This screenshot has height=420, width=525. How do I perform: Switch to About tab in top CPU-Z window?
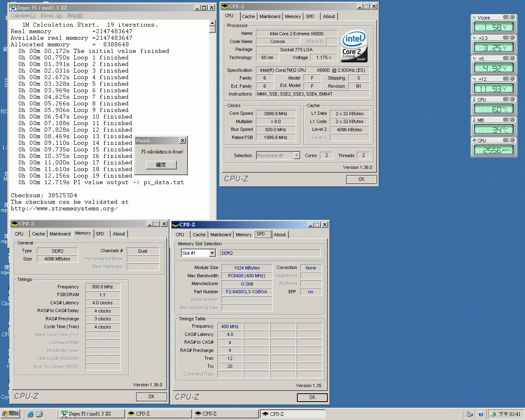[x=329, y=16]
